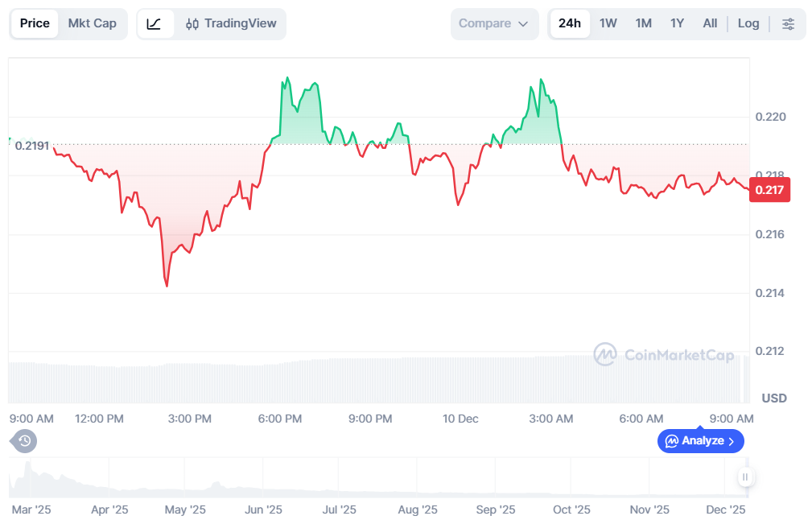Click Jul '25 on the overview timeline
This screenshot has height=520, width=812.
tap(339, 510)
